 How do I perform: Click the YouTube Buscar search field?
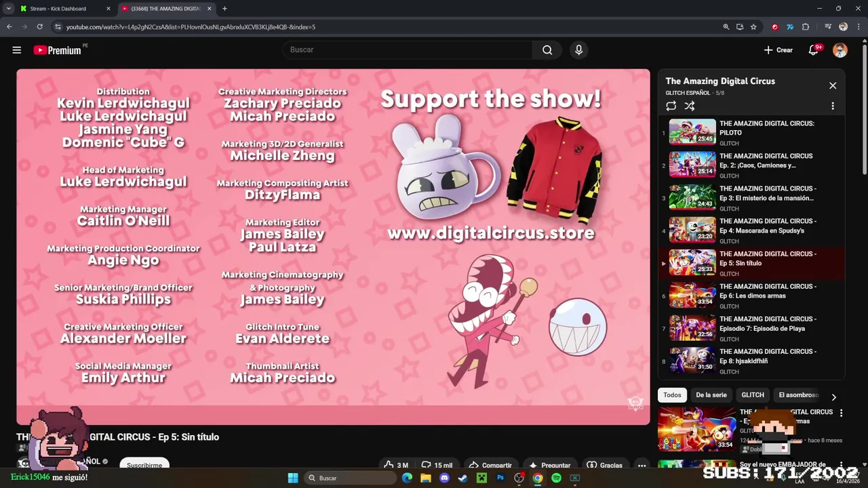(407, 50)
